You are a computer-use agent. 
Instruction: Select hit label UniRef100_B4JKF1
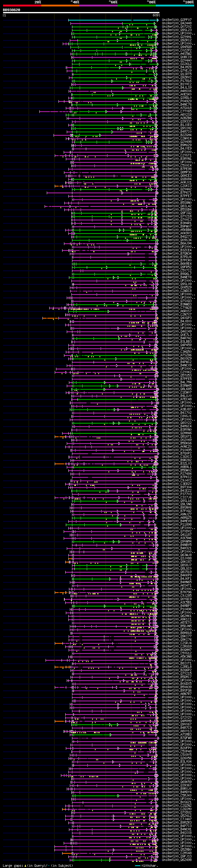click(x=176, y=579)
